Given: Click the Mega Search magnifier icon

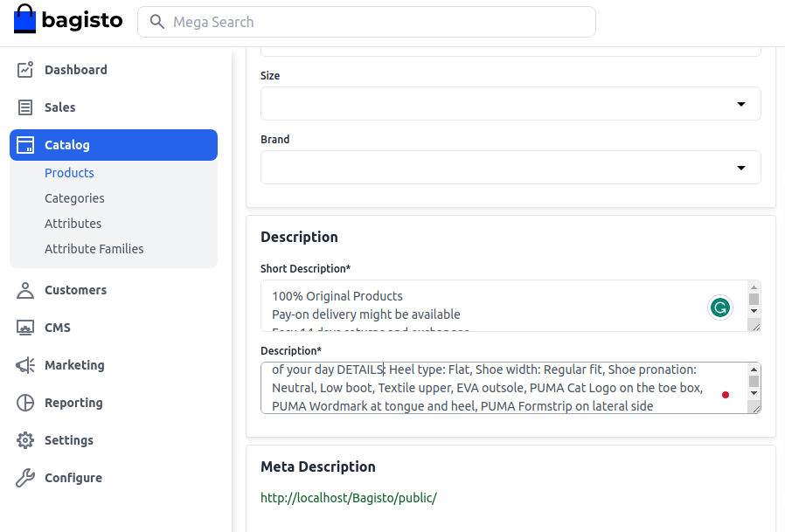Looking at the screenshot, I should [x=157, y=22].
